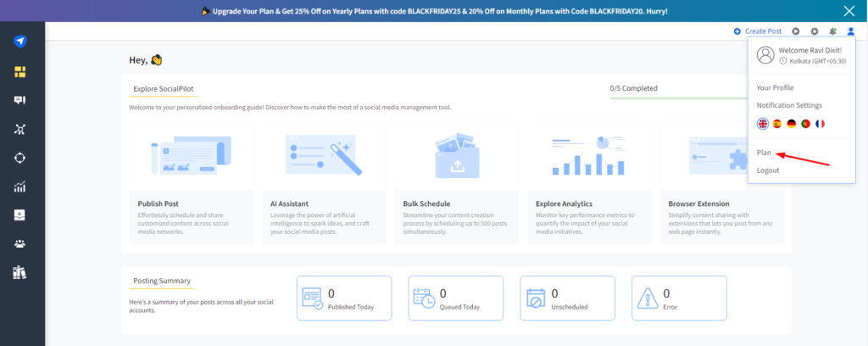
Task: Open the Publish Post onboarding card
Action: tap(191, 182)
